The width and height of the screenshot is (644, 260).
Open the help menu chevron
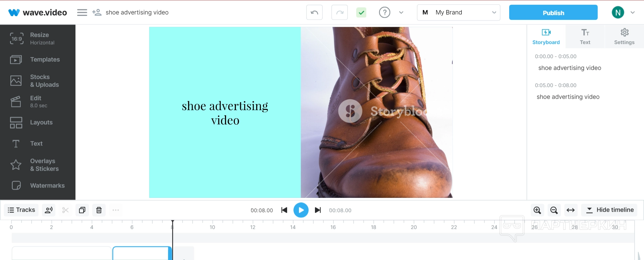click(x=401, y=12)
